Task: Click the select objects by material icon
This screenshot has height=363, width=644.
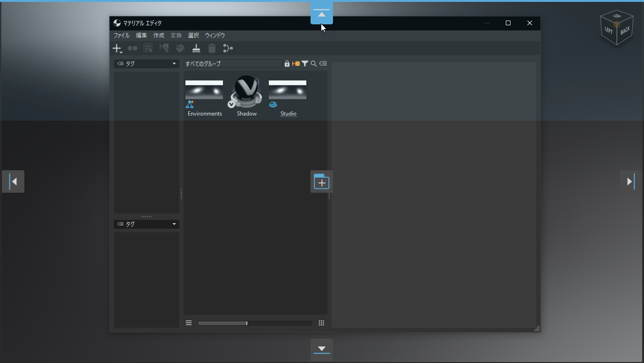Action: (x=148, y=48)
